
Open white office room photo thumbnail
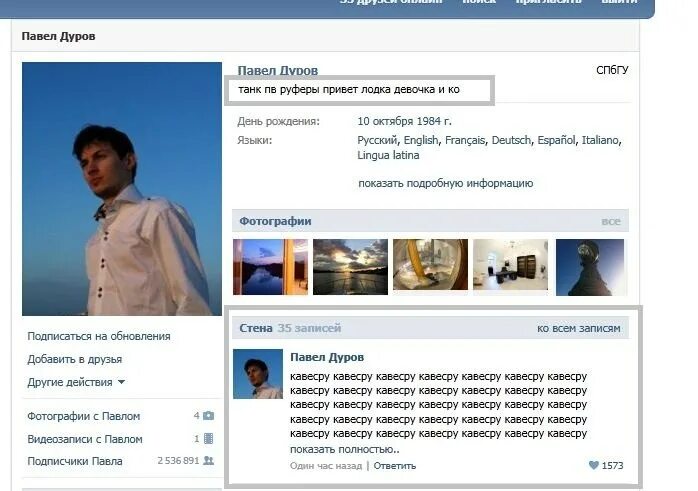coord(511,264)
